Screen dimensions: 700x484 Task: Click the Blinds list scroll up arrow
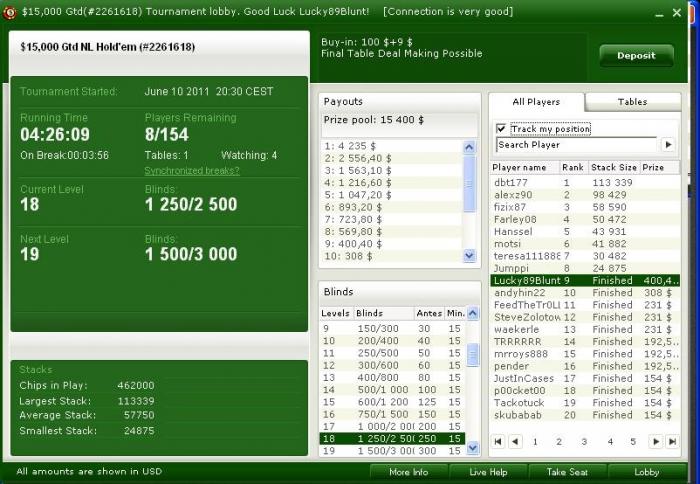(x=473, y=313)
